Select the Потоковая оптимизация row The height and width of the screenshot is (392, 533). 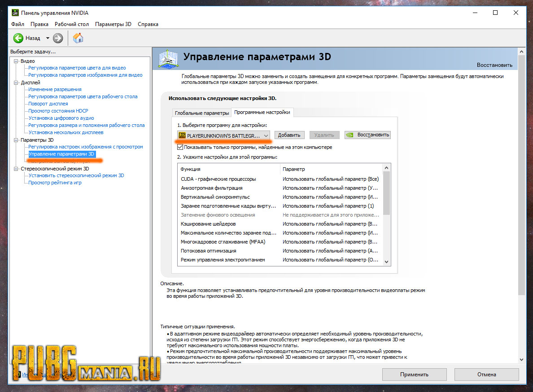pos(280,251)
